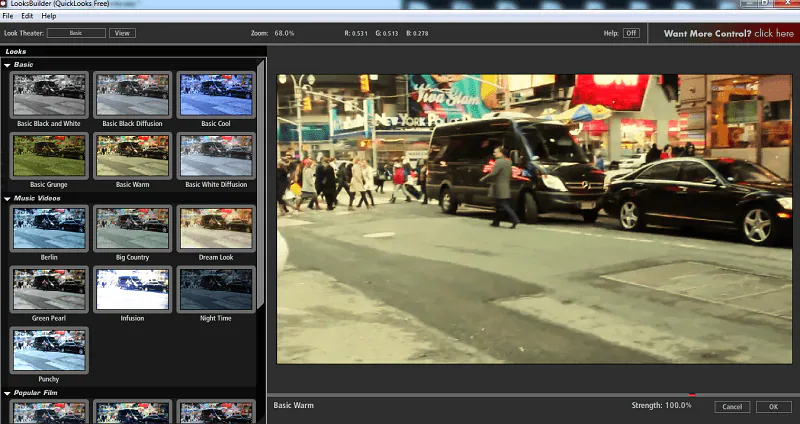Image resolution: width=800 pixels, height=424 pixels.
Task: Open the Edit menu
Action: 27,16
